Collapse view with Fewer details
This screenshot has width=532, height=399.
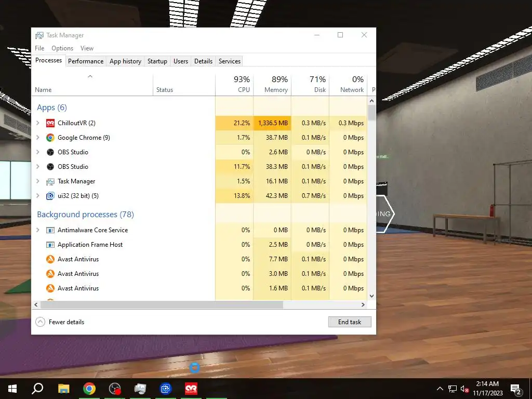tap(60, 322)
